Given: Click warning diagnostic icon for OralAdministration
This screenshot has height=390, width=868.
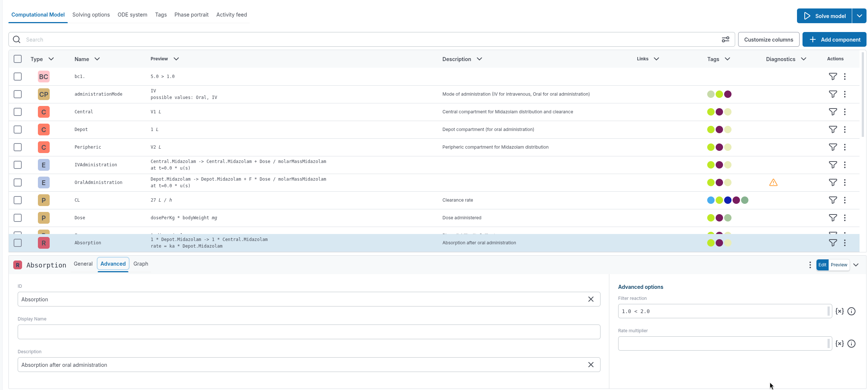Looking at the screenshot, I should click(773, 182).
